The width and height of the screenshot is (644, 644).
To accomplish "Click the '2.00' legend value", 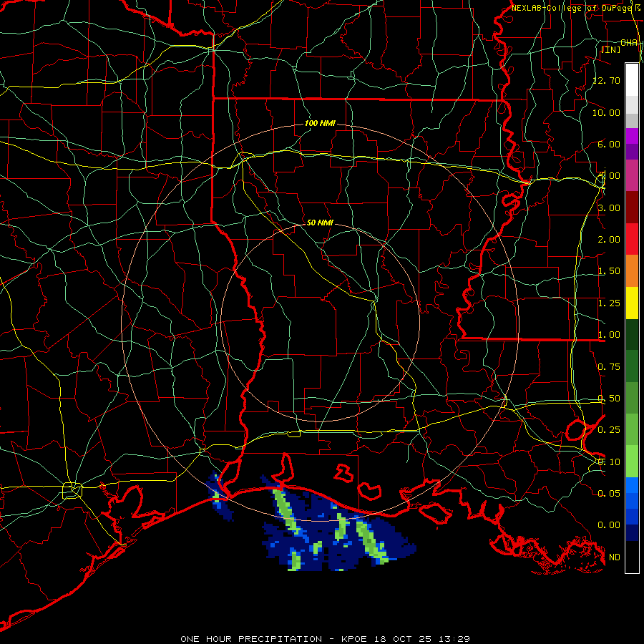I will (609, 240).
